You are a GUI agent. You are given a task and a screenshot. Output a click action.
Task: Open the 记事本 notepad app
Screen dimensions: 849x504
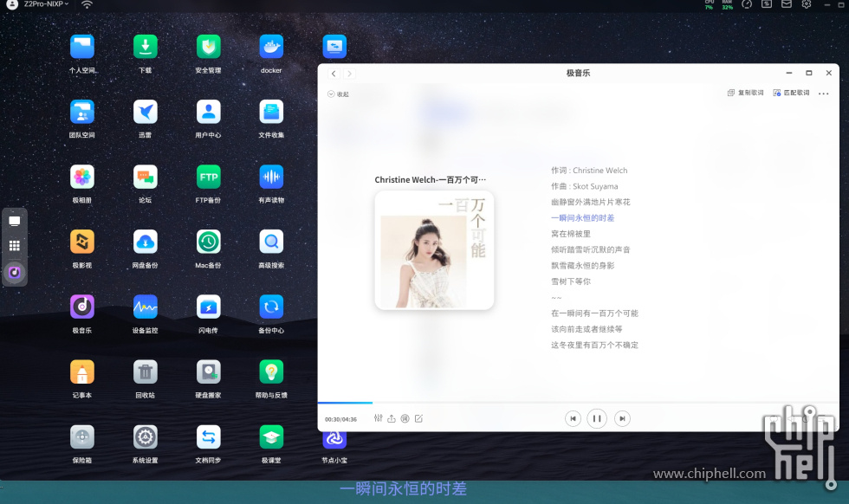[82, 372]
